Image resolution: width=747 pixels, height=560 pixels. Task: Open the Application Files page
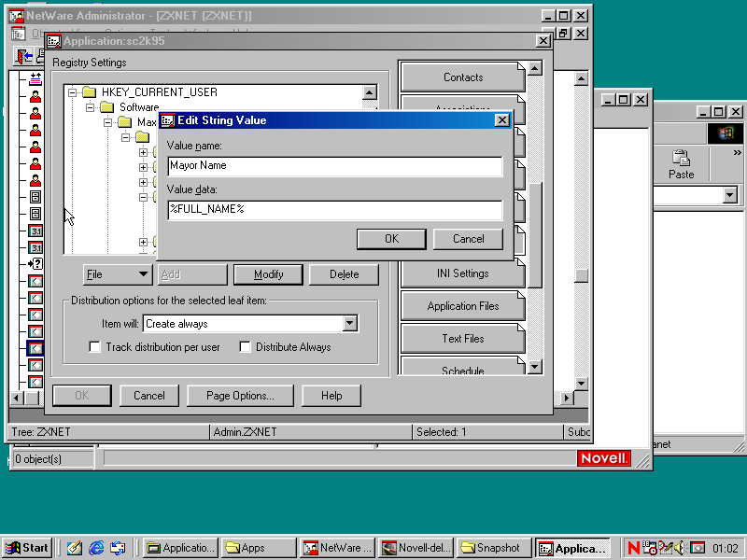[x=462, y=306]
